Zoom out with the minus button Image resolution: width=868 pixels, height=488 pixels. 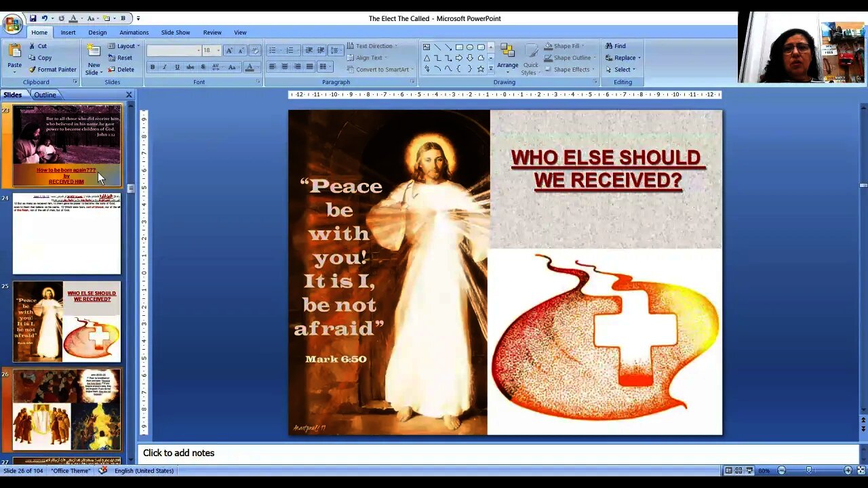coord(781,470)
